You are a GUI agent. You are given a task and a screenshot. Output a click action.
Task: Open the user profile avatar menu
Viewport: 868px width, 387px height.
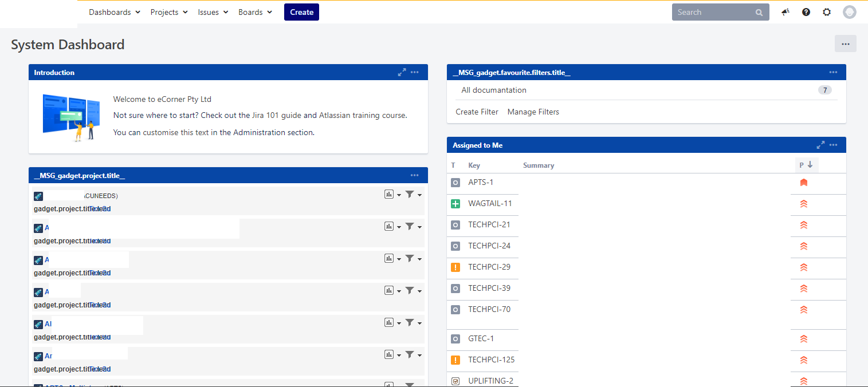pyautogui.click(x=850, y=12)
